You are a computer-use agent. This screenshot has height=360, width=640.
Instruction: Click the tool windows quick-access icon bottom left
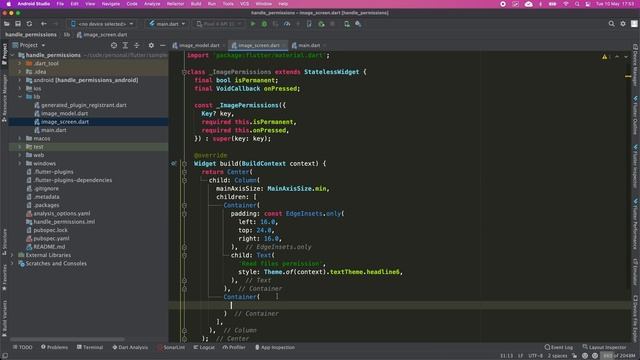pos(5,356)
